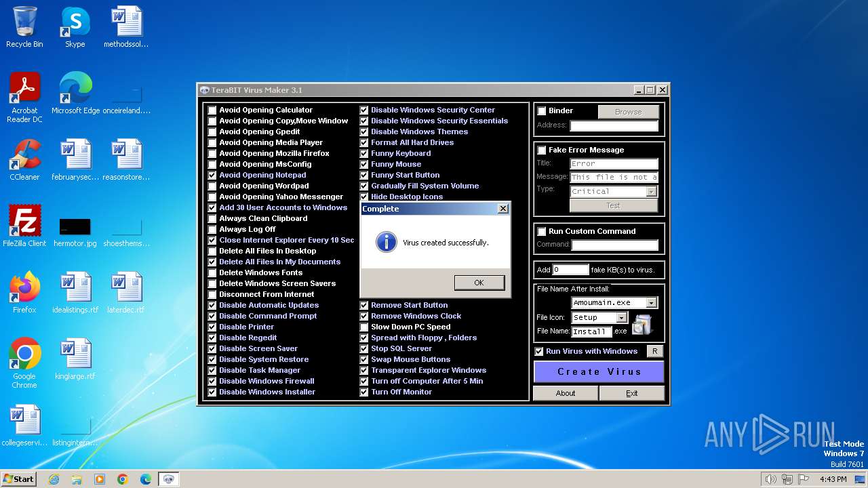Click the Internet Explorer taskbar icon

[54, 479]
